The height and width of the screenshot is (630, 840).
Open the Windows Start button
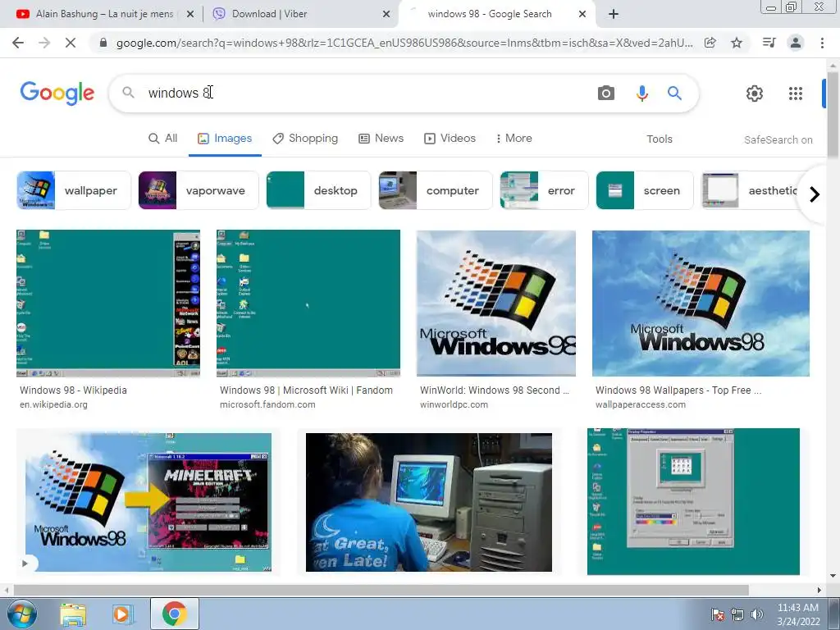click(22, 614)
